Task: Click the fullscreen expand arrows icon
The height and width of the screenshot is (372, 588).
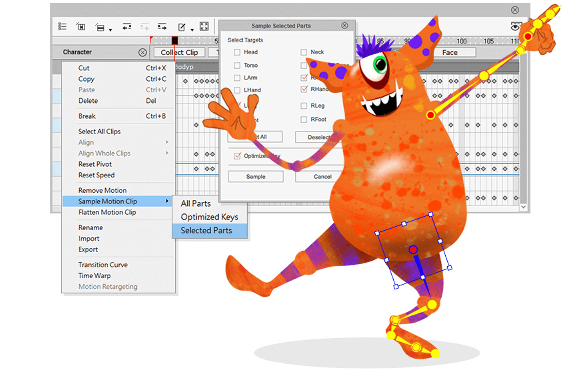Action: pos(204,26)
